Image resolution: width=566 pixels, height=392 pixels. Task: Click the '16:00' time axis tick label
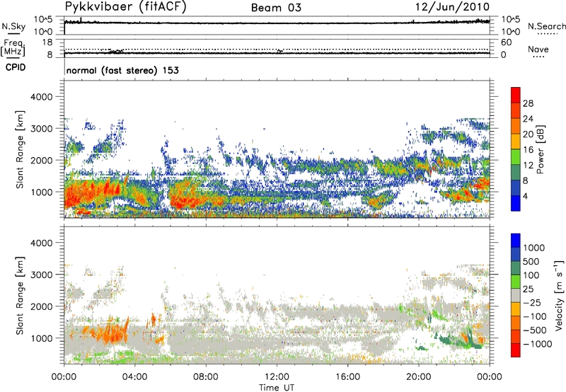click(347, 377)
